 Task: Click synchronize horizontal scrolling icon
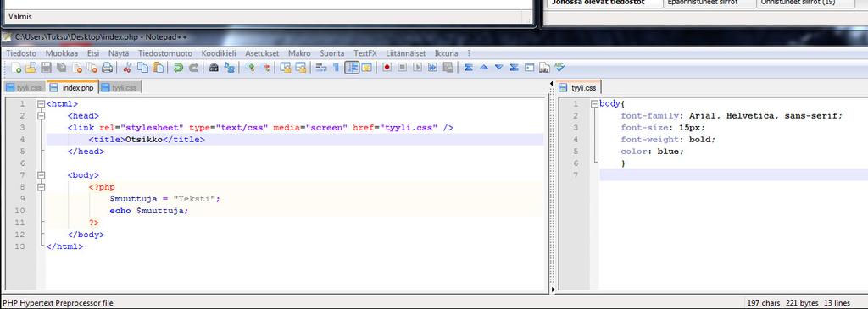point(301,68)
